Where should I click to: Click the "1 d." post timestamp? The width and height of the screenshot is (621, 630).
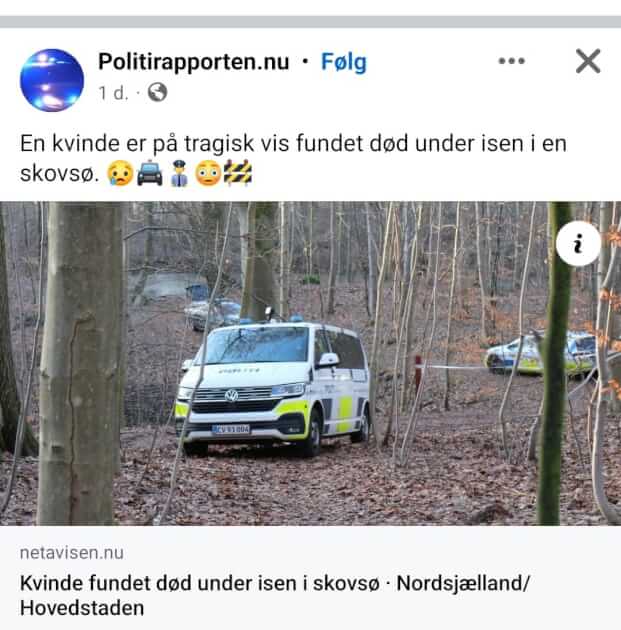[x=113, y=93]
